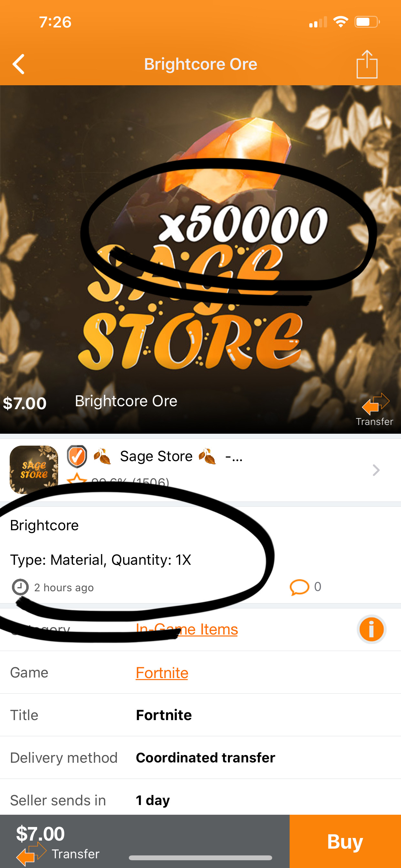Tap the Transfer arrows icon on image
This screenshot has height=868, width=401.
coord(375,404)
